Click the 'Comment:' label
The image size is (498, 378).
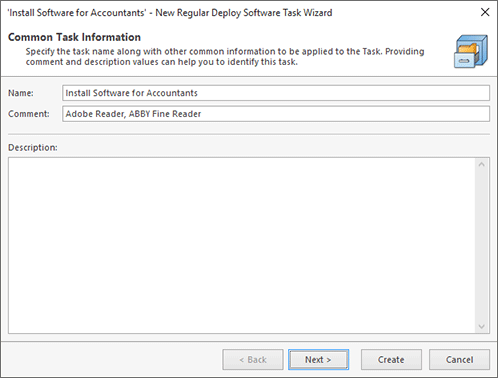[29, 114]
